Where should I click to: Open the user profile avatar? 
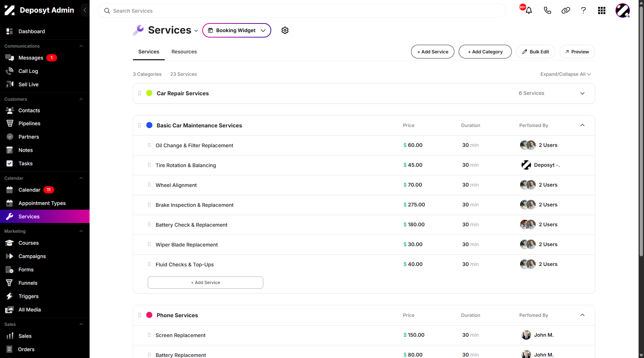623,10
